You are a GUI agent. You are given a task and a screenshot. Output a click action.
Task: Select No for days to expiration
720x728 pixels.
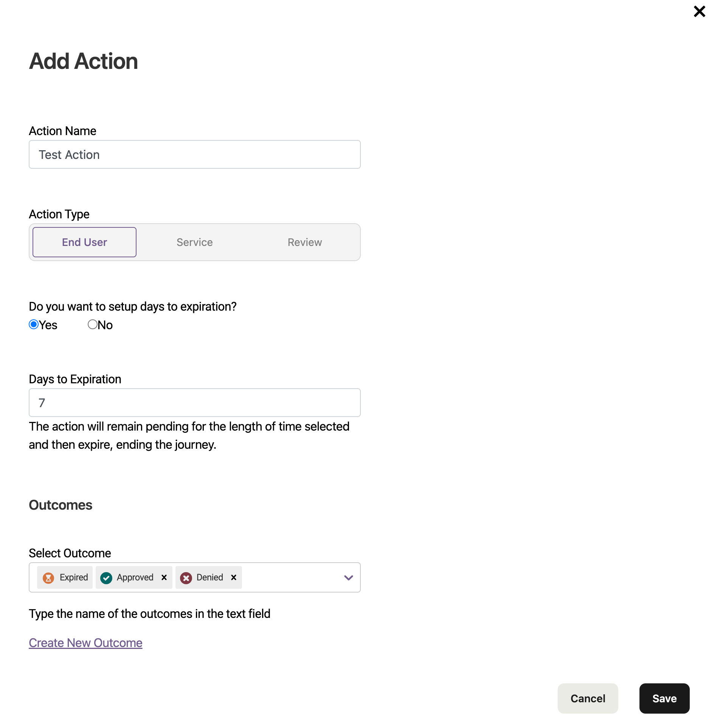pos(93,324)
